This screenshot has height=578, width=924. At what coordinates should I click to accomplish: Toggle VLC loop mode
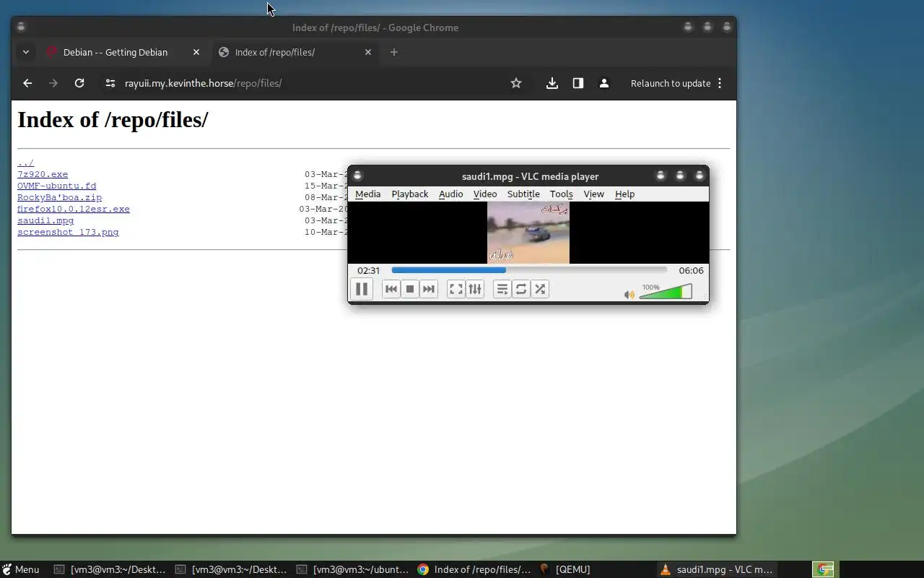[x=521, y=289]
